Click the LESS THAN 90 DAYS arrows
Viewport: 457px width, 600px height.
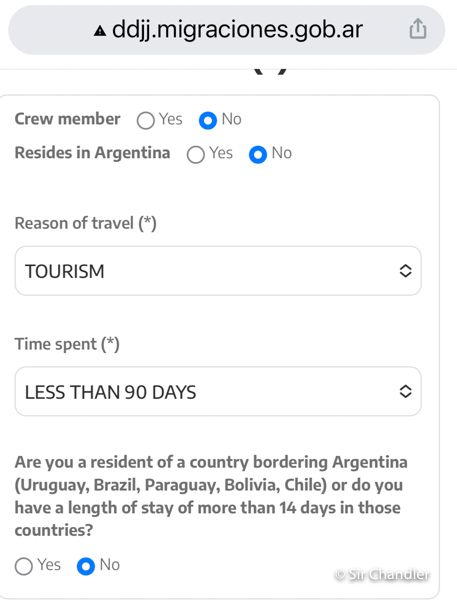click(405, 391)
